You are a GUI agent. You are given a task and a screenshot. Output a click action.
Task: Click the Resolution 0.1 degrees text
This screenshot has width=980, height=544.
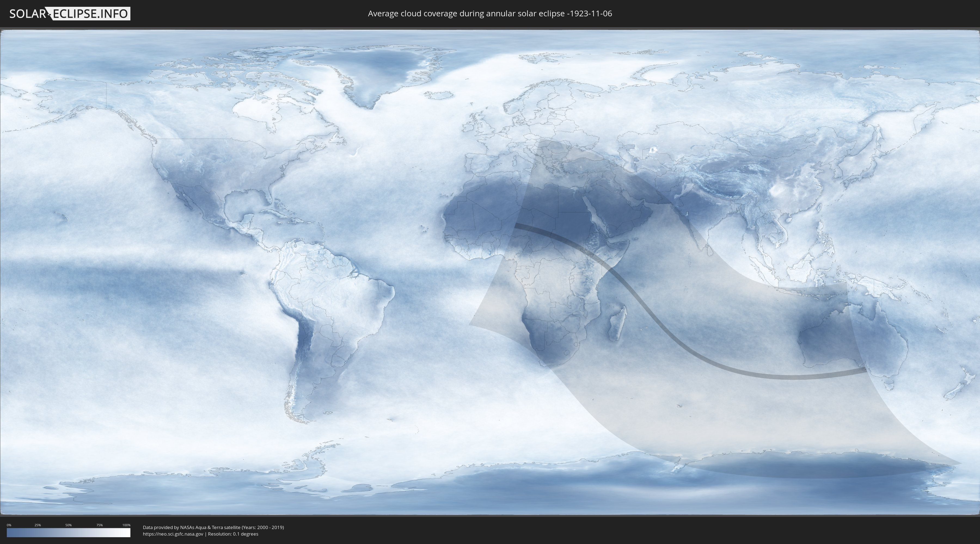(x=233, y=534)
